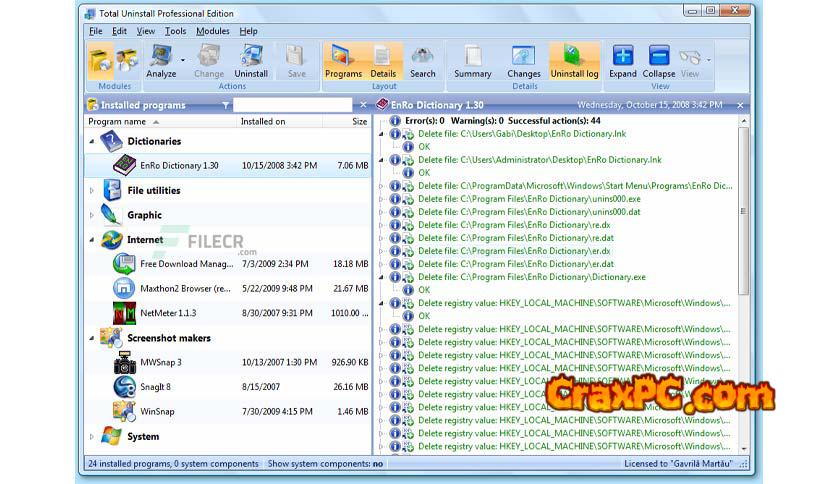Collapse the Screenshot makers group
The image size is (836, 484).
[x=92, y=338]
